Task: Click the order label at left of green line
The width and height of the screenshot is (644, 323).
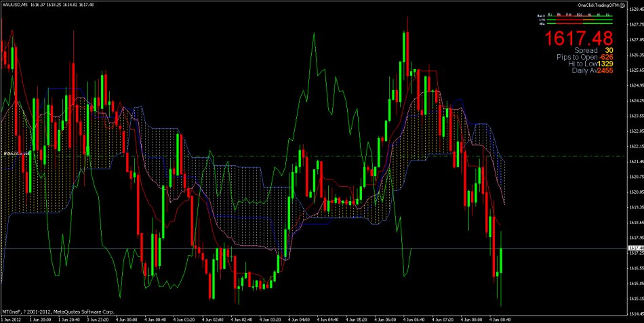Action: (15, 154)
